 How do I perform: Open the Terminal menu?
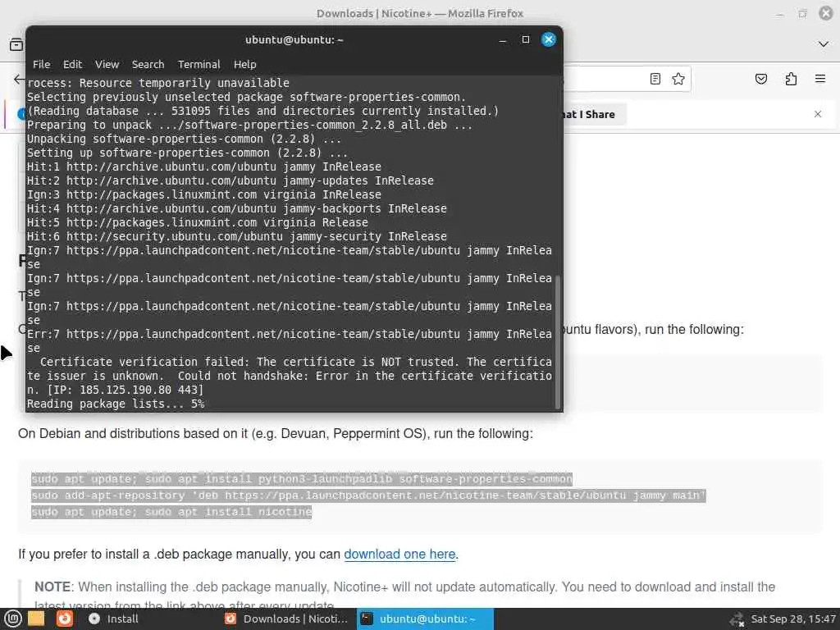click(199, 64)
